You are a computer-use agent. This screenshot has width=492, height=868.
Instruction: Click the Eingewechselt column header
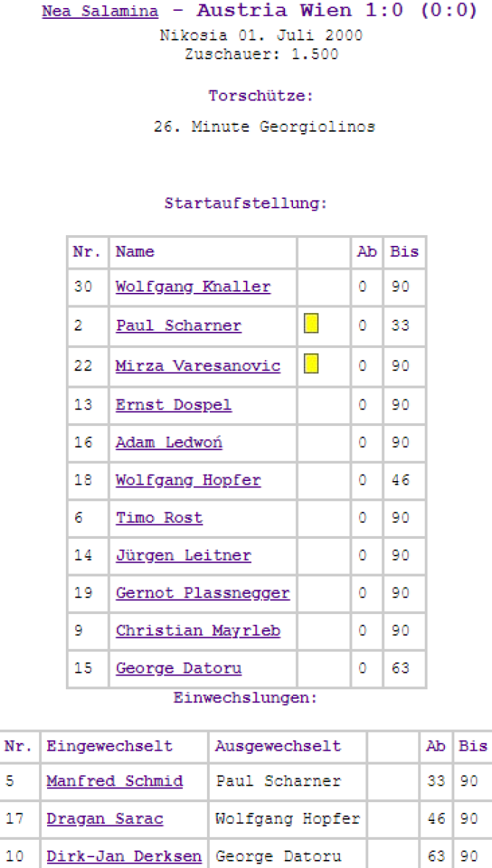tap(109, 746)
